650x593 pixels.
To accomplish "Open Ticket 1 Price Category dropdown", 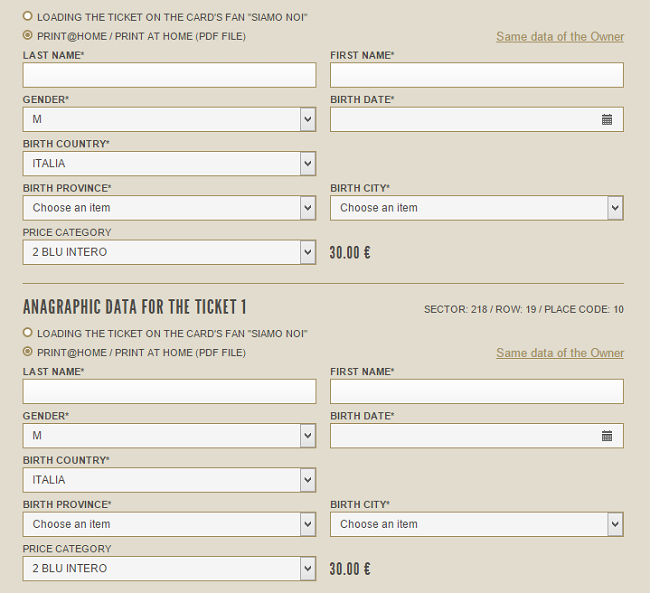I will (x=170, y=569).
